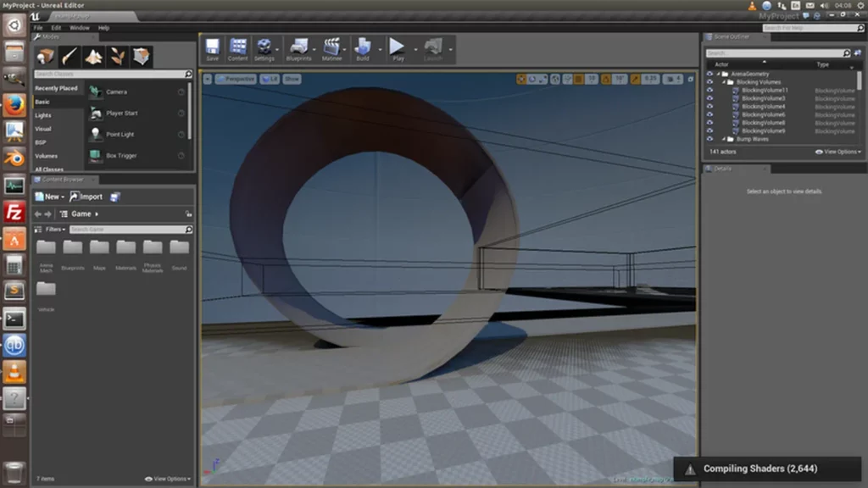The width and height of the screenshot is (868, 488).
Task: Open the Perspective viewport type dropdown
Action: [235, 79]
